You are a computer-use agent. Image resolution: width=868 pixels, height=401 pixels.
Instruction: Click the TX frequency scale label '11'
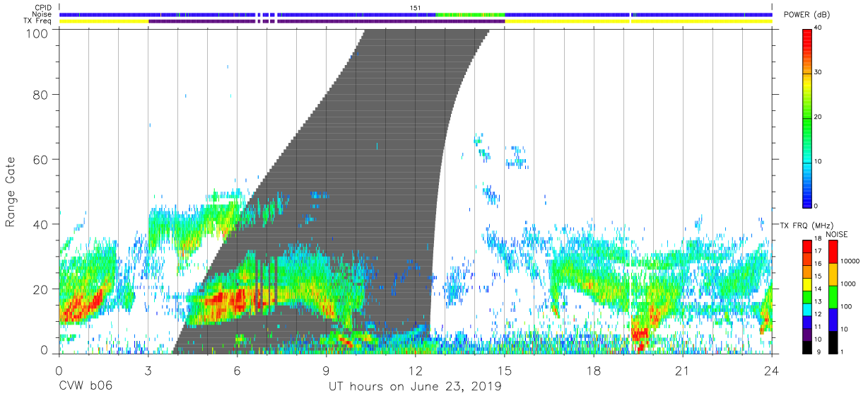(x=819, y=327)
